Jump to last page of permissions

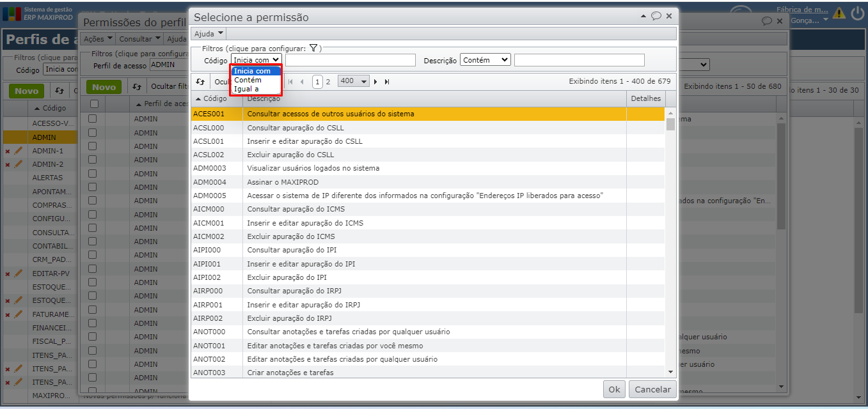387,82
